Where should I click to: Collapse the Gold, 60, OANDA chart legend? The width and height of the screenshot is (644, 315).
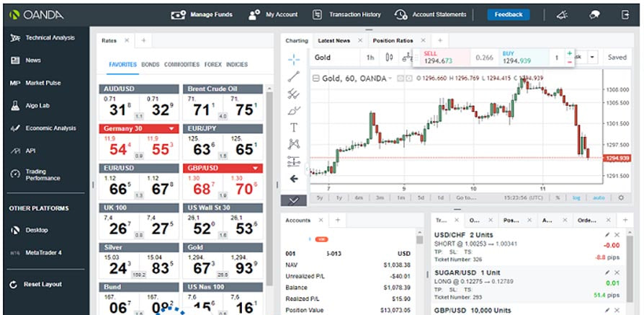coord(316,78)
